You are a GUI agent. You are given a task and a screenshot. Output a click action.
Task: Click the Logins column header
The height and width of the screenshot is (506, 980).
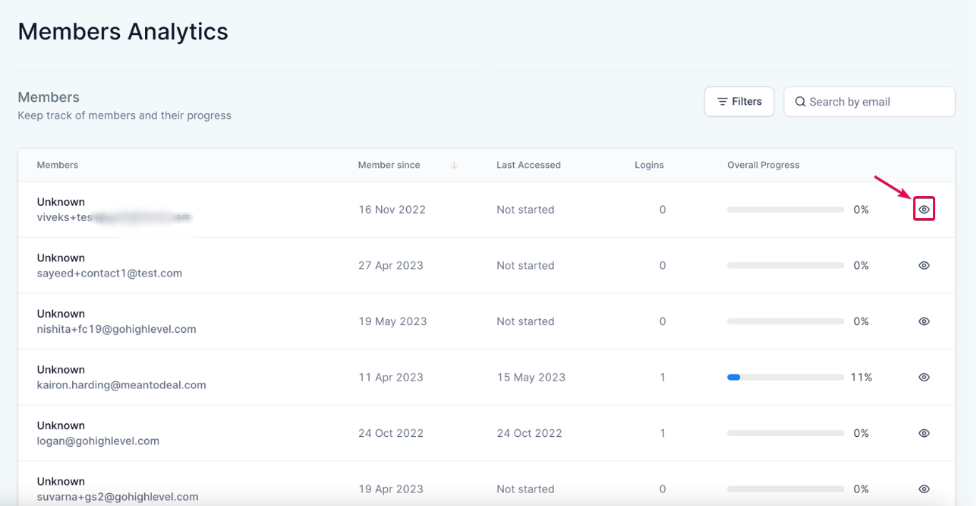point(649,165)
